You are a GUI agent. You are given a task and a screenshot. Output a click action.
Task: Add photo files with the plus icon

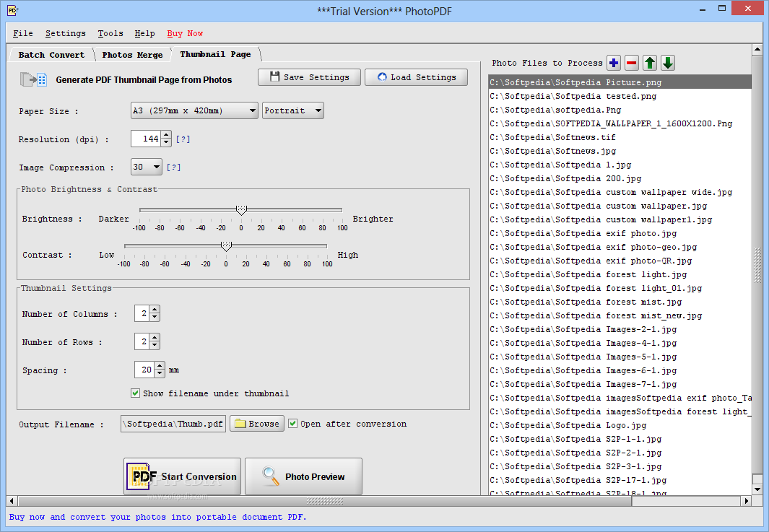614,63
